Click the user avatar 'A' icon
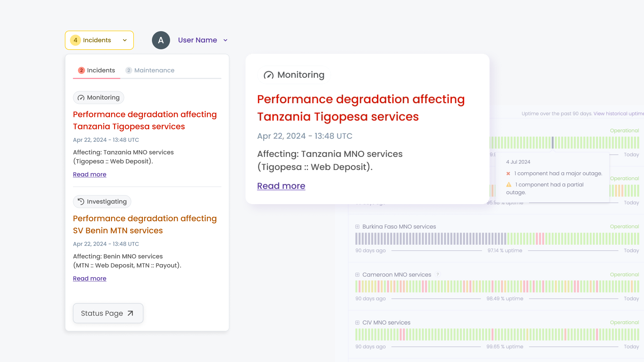This screenshot has width=644, height=362. pos(161,40)
